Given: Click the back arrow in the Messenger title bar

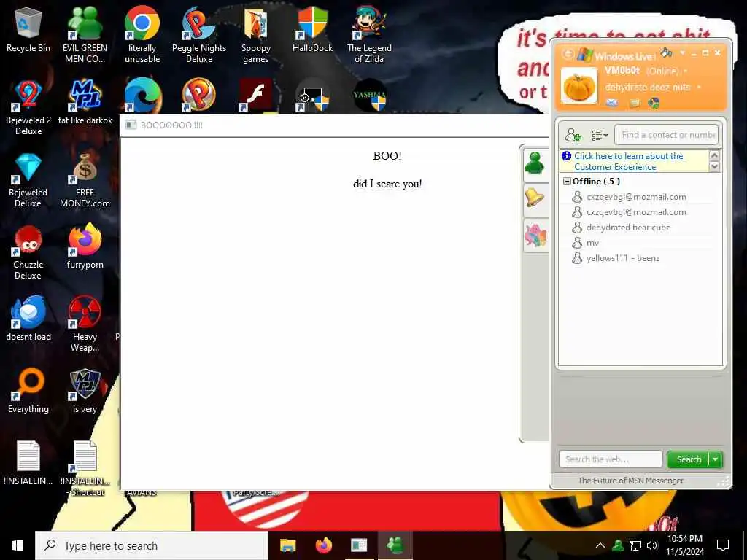Looking at the screenshot, I should [568, 54].
